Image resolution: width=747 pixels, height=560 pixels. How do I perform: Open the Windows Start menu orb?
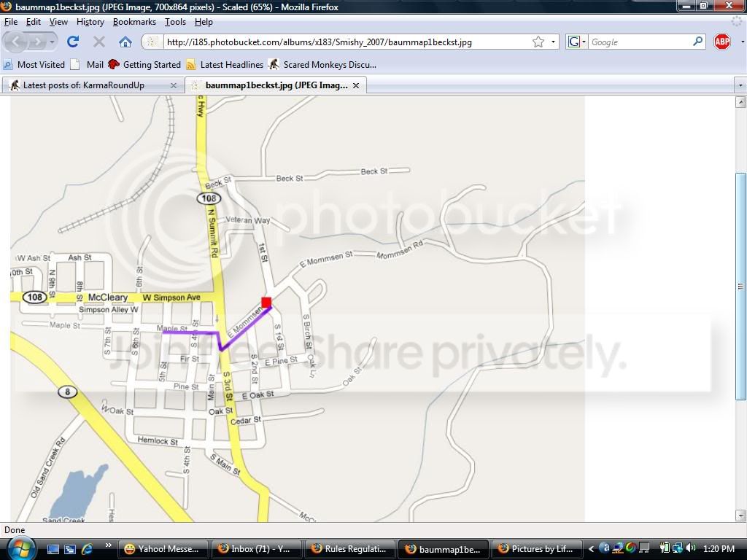(x=20, y=548)
